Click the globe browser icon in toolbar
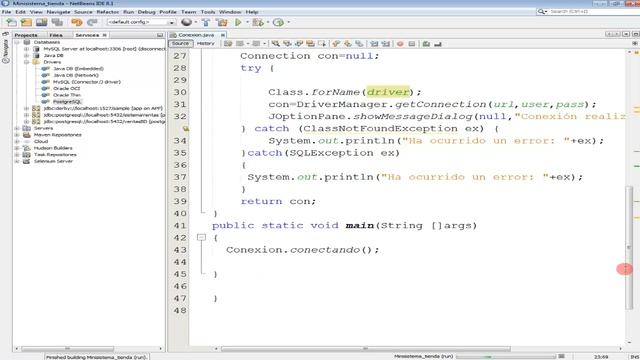 (187, 22)
